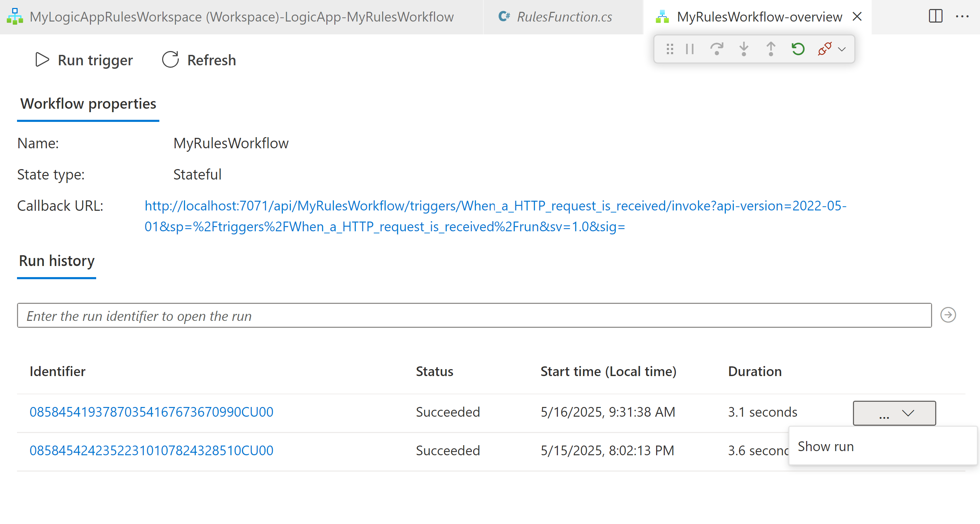Split the editor layout

click(935, 16)
